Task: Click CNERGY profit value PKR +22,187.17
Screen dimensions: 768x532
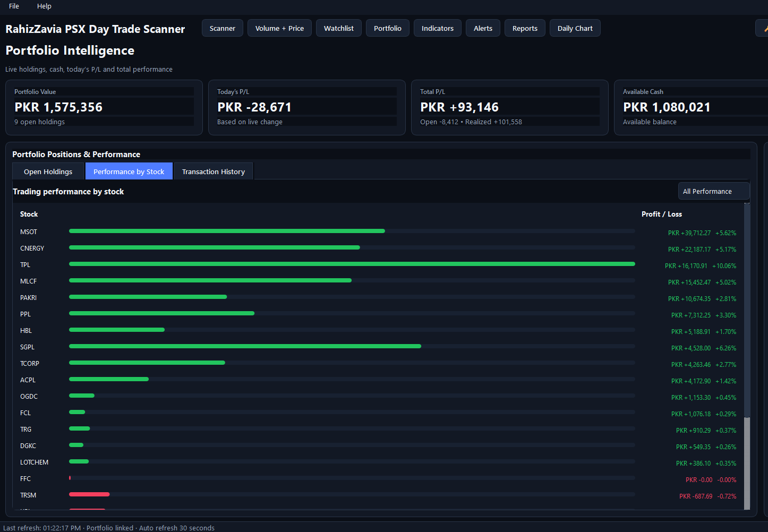Action: tap(689, 250)
